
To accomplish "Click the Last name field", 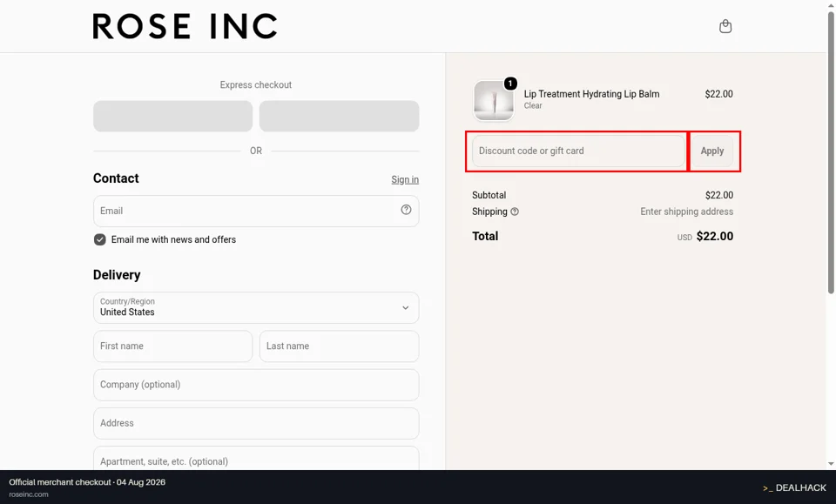I will pos(339,346).
